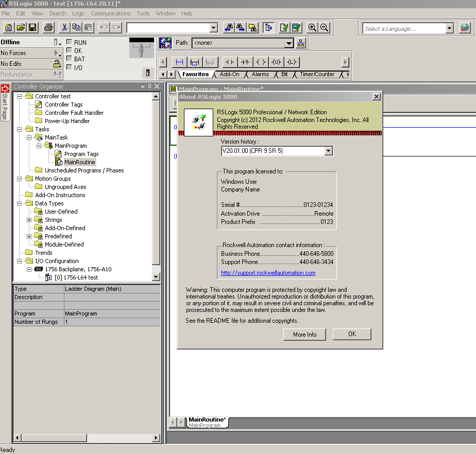Screen dimensions: 476x454
Task: Open the Path combo box dropdown
Action: click(x=289, y=43)
